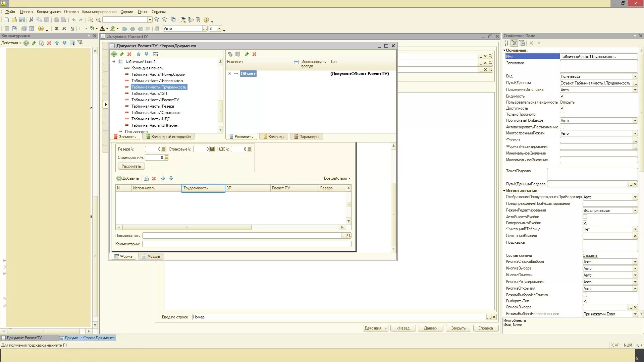This screenshot has height=362, width=644.
Task: Click the syntax assistant graduate icon
Action: (x=183, y=20)
